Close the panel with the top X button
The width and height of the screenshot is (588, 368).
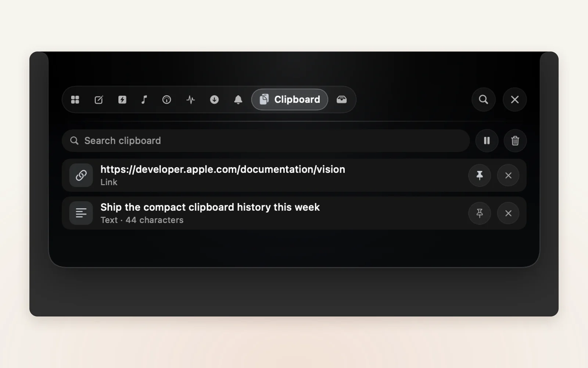tap(515, 99)
